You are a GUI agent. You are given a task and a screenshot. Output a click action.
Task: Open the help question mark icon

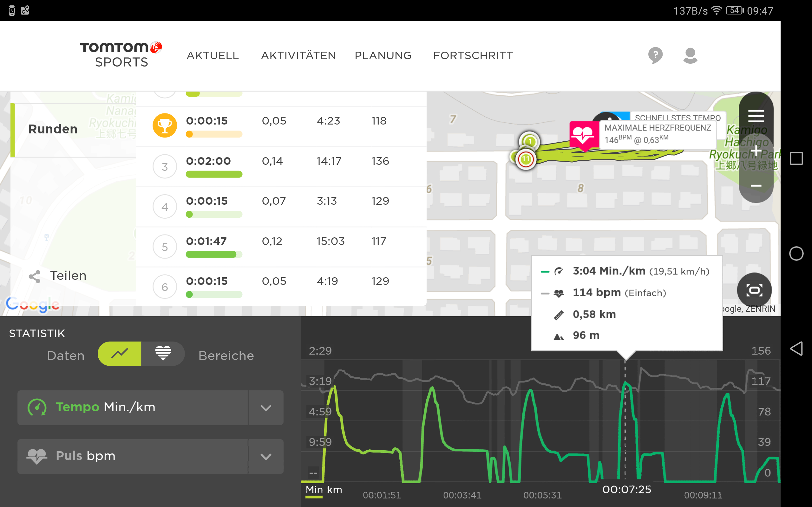[655, 55]
